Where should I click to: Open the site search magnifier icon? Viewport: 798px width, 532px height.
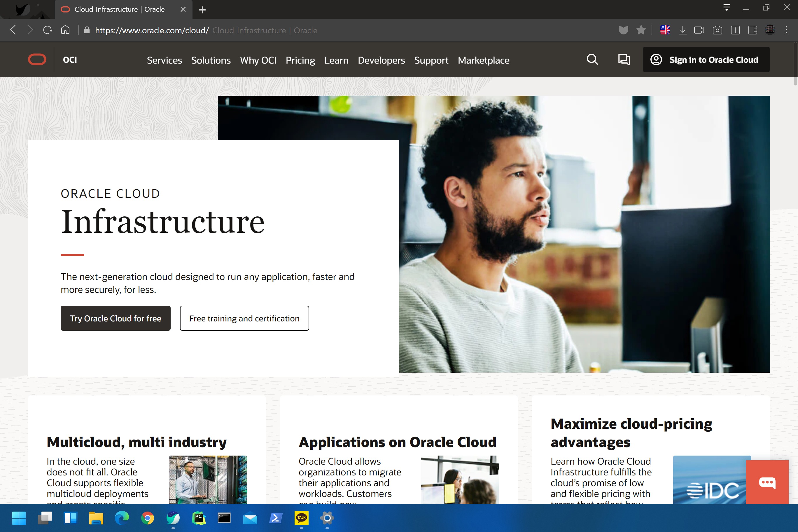592,60
